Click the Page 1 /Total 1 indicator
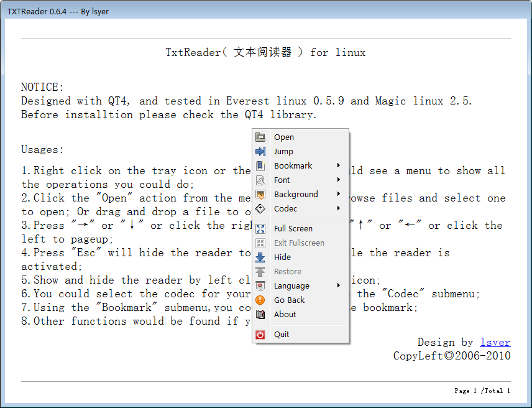Image resolution: width=532 pixels, height=408 pixels. [x=482, y=391]
